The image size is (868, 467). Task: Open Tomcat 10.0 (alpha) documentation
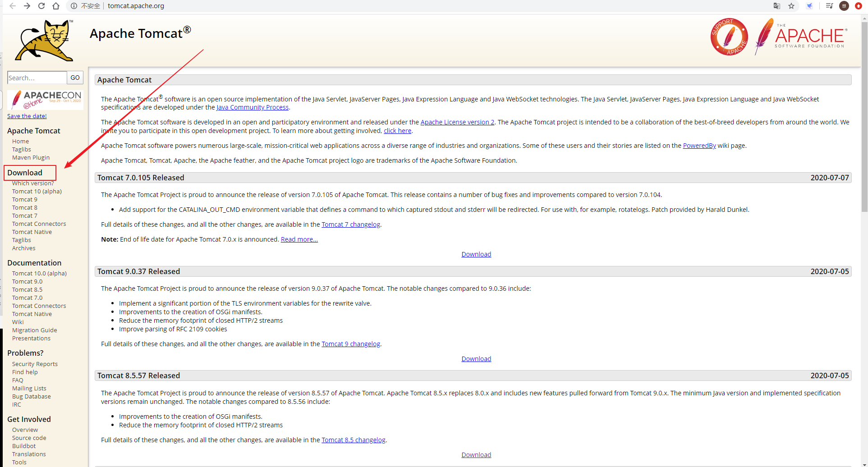[39, 273]
